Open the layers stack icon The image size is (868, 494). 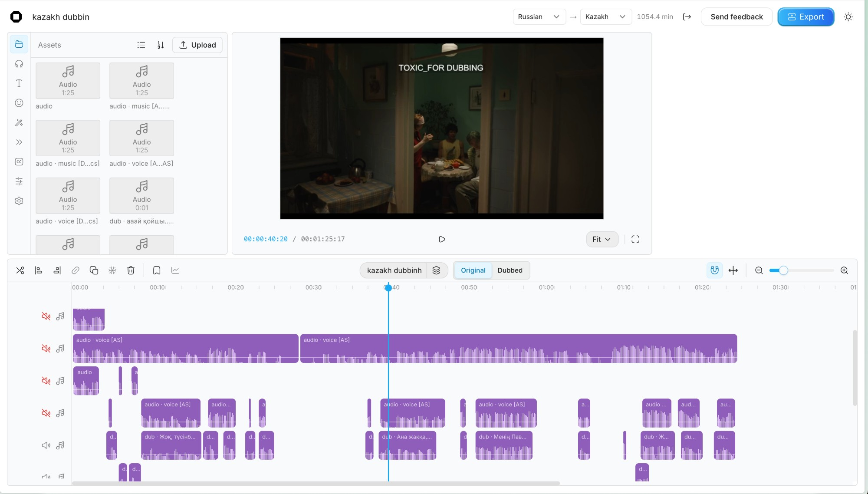(x=437, y=270)
